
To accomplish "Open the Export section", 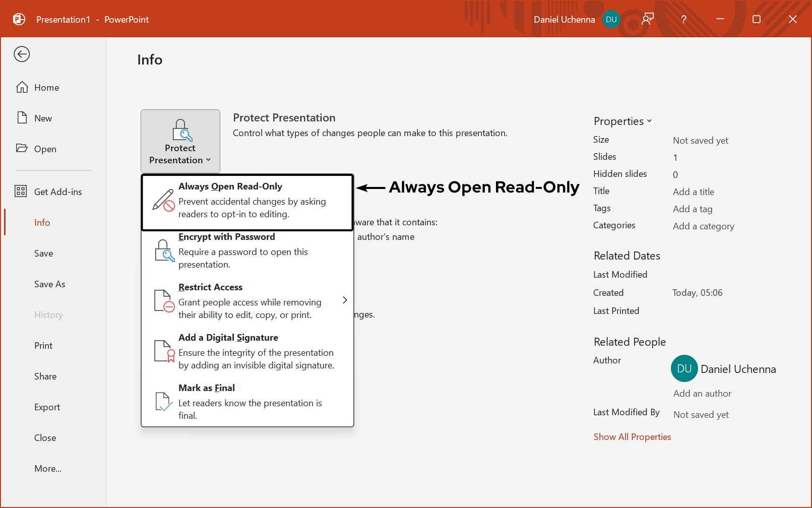I will (x=47, y=407).
